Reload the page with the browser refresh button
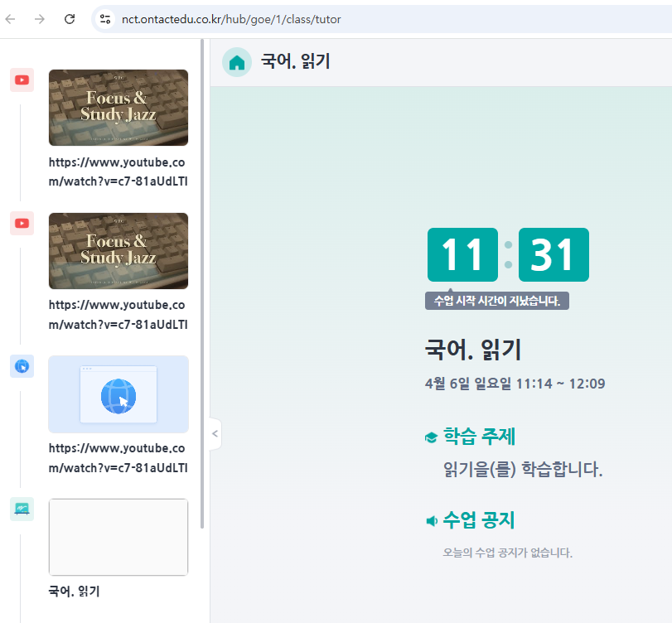672x623 pixels. click(70, 19)
